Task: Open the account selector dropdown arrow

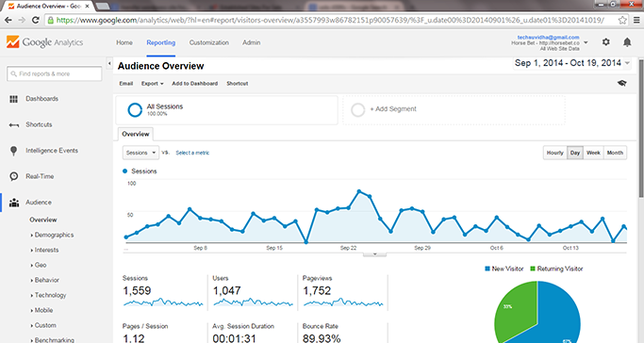Action: pyautogui.click(x=586, y=42)
